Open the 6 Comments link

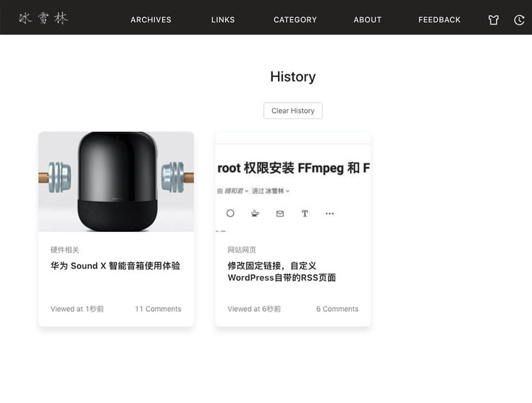point(337,309)
